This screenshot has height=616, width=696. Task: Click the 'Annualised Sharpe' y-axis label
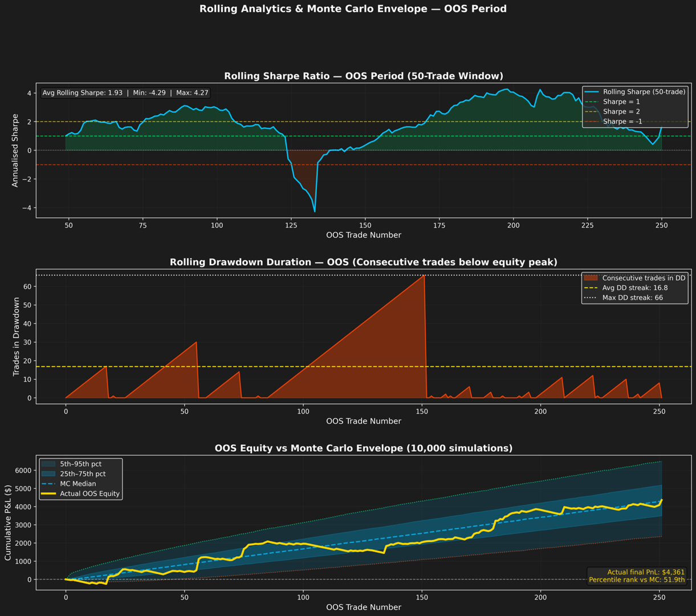[x=15, y=151]
